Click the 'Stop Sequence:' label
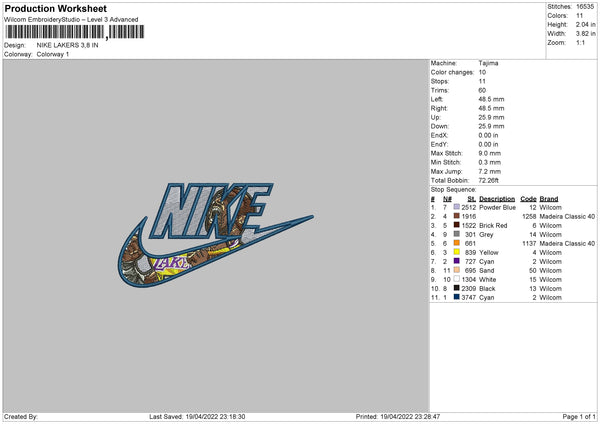Screen dimensions: 600x424 [453, 189]
